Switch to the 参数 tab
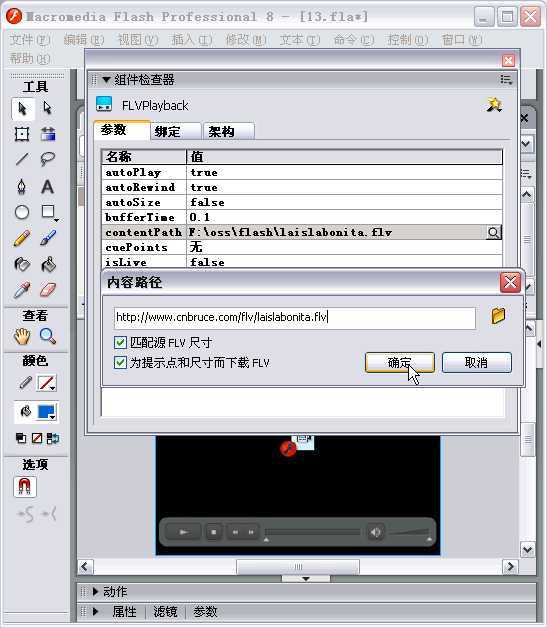Screen dimensions: 547x628 pos(122,130)
